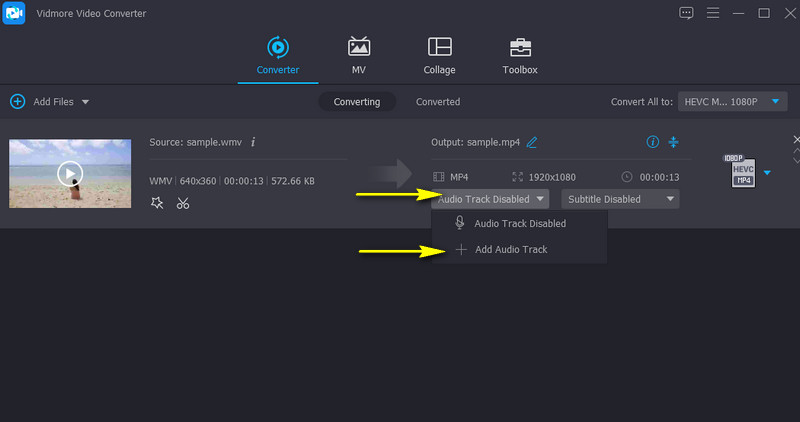800x422 pixels.
Task: Open the scissors cut tool
Action: point(183,203)
